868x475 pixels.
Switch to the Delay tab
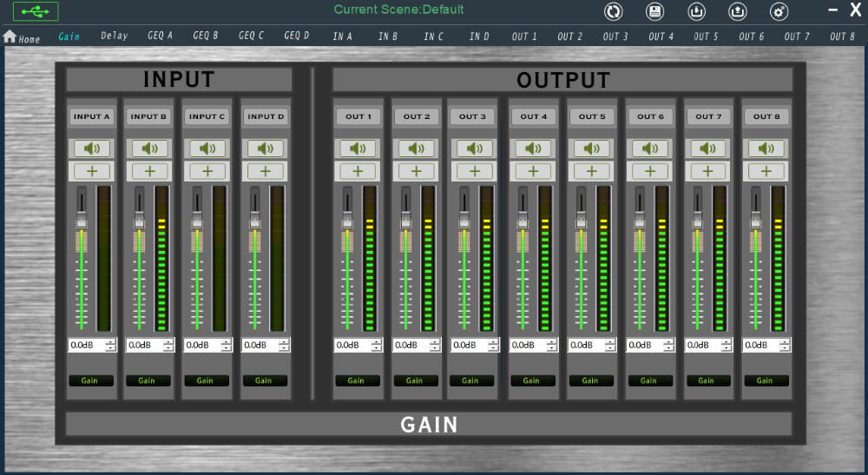coord(114,36)
